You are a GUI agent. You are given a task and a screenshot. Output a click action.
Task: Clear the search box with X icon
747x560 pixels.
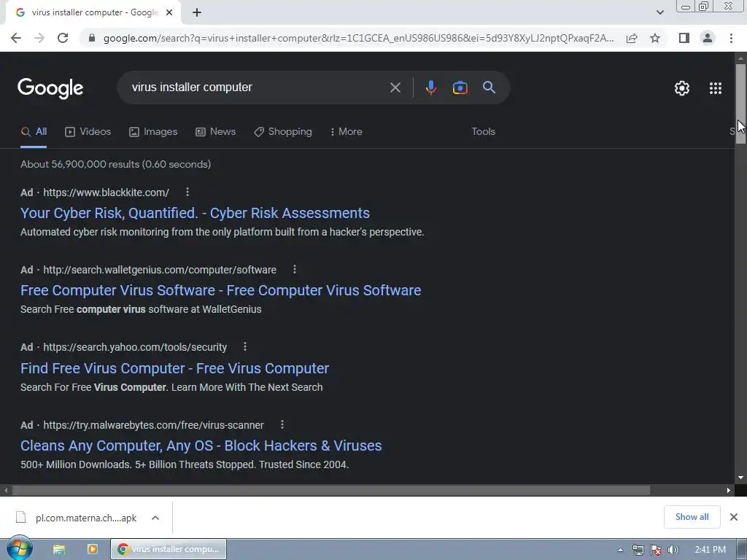(x=395, y=87)
